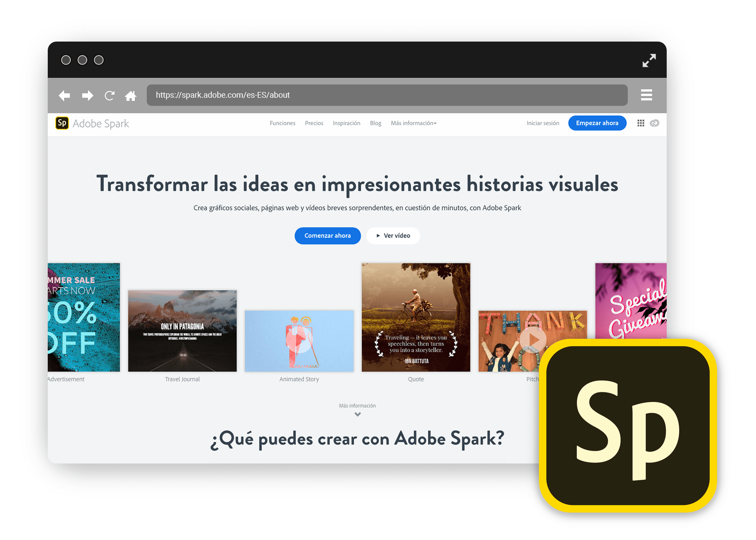756x540 pixels.
Task: Click the URL address bar
Action: point(387,95)
